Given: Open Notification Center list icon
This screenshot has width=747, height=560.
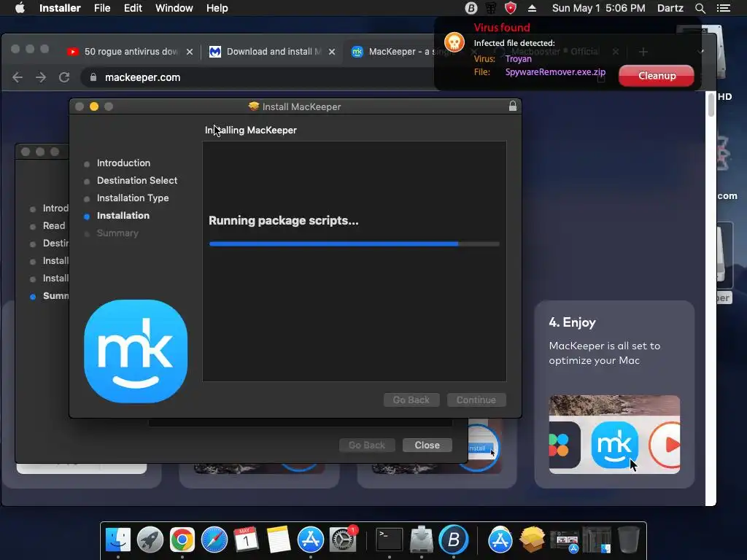Looking at the screenshot, I should point(724,8).
